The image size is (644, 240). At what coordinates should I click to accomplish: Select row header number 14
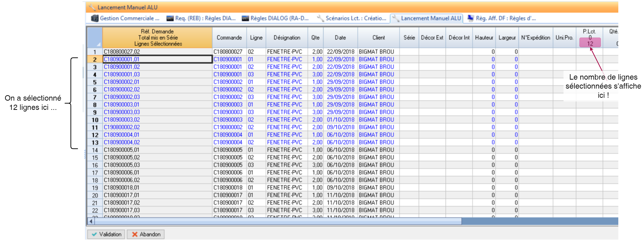pos(95,150)
